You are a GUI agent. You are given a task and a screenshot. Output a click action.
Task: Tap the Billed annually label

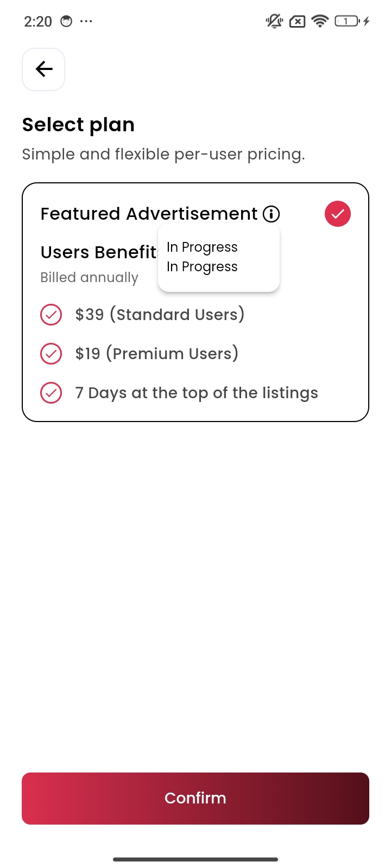tap(90, 277)
